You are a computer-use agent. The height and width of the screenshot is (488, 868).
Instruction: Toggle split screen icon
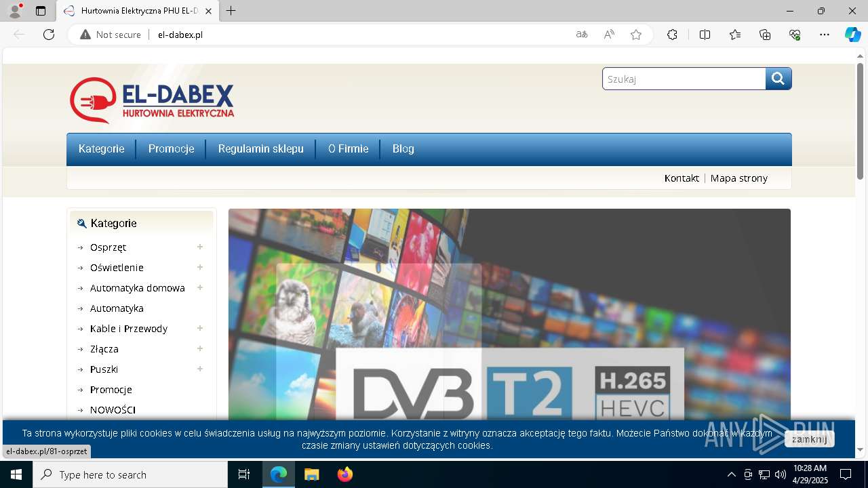coord(705,35)
